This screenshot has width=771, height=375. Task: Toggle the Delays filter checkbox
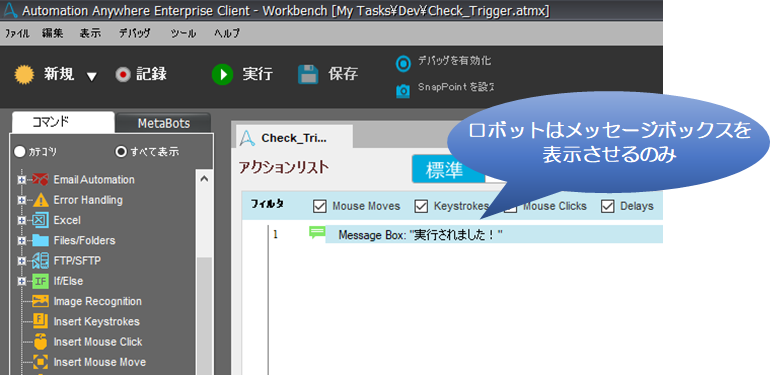click(608, 206)
